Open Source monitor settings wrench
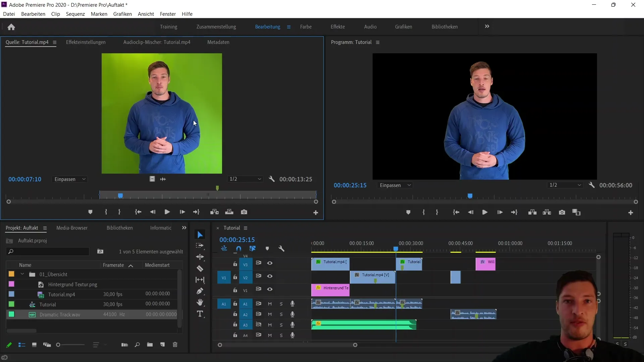 (272, 179)
